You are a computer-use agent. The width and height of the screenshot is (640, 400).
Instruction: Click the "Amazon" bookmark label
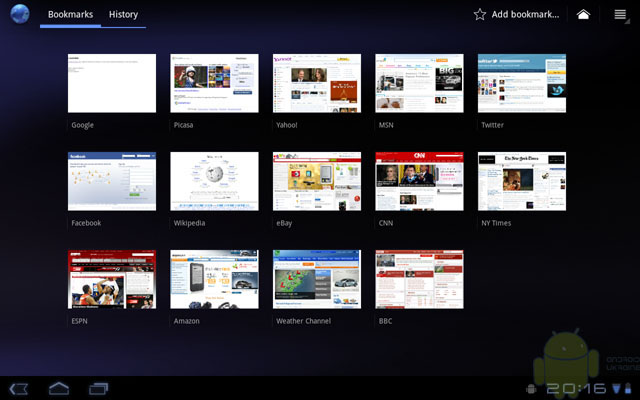[x=187, y=321]
